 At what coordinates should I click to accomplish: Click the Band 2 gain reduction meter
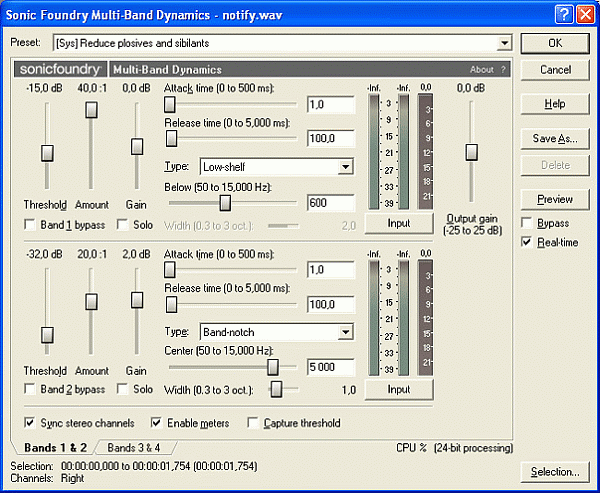(x=425, y=318)
